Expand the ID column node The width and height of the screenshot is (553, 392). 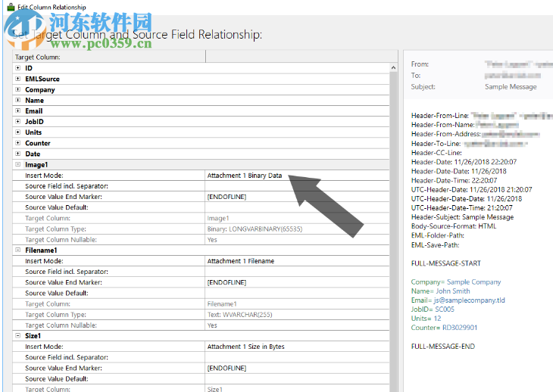[x=17, y=67]
